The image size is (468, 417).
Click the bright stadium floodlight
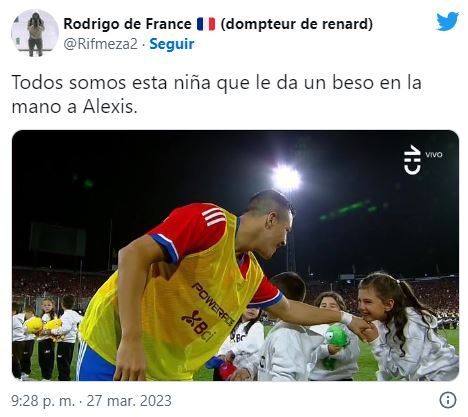click(286, 178)
